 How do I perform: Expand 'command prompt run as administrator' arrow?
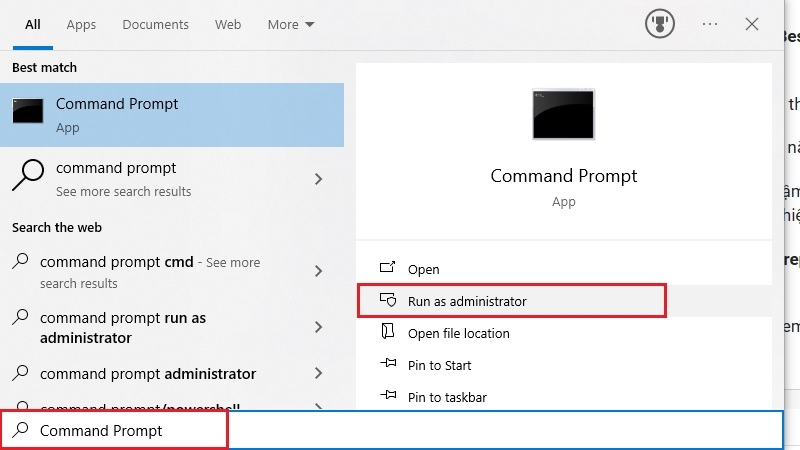coord(318,327)
